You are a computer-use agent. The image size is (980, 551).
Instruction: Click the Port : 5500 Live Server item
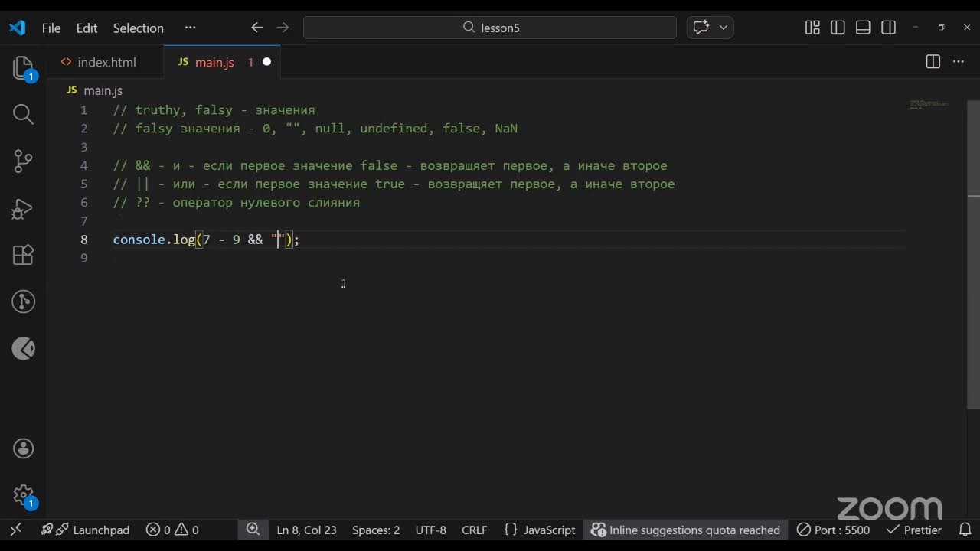[834, 530]
